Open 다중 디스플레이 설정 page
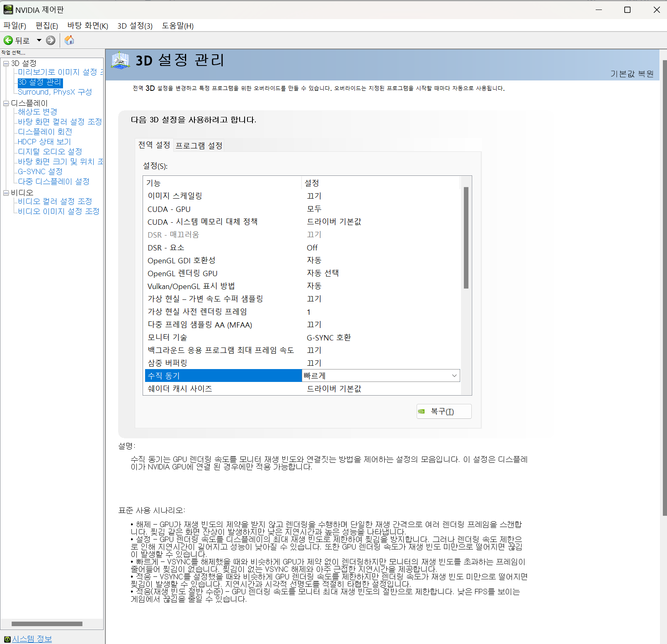Screen dimensions: 667x644 click(54, 182)
